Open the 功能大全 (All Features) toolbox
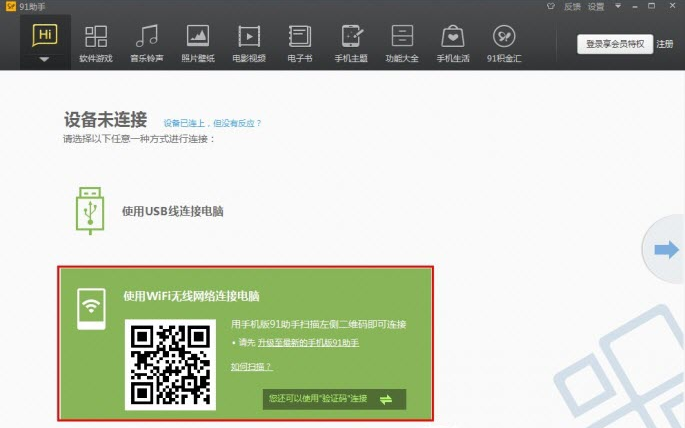The width and height of the screenshot is (685, 428). pyautogui.click(x=402, y=43)
